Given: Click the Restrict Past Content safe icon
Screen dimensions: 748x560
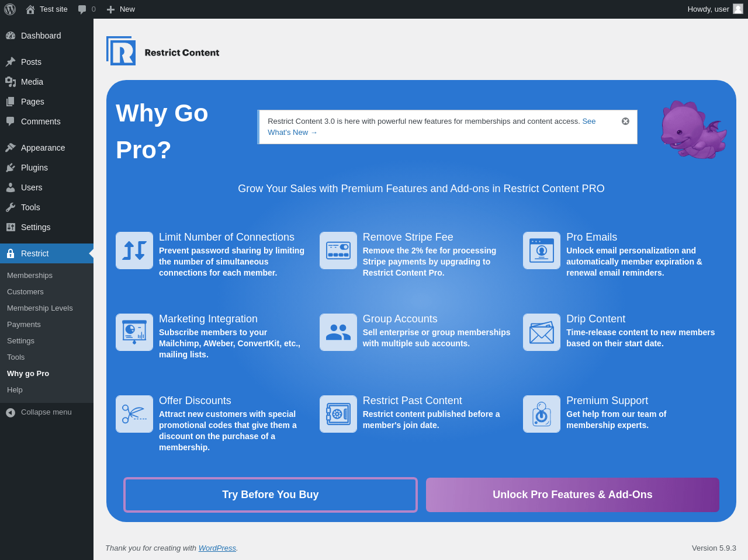Looking at the screenshot, I should [338, 414].
